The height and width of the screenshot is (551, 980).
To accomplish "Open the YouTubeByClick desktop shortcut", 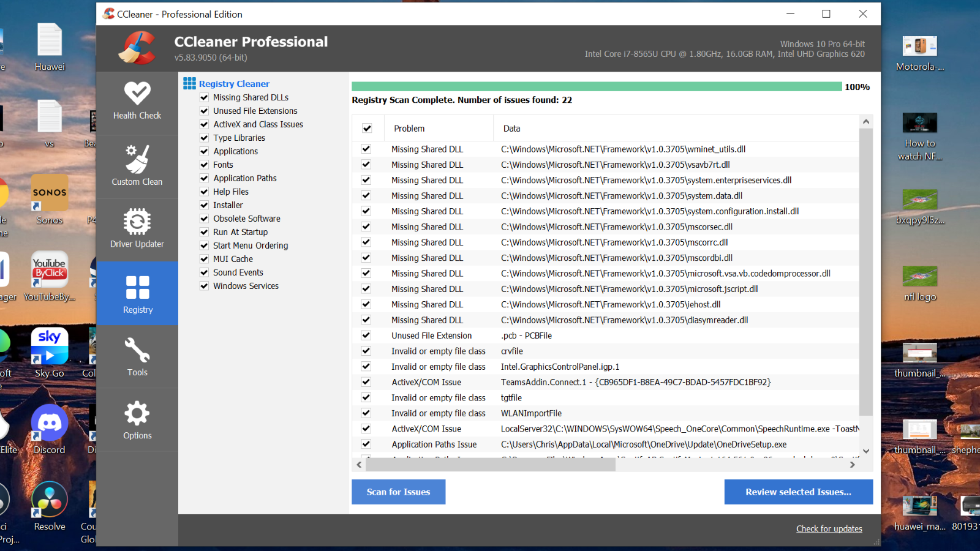I will click(50, 277).
